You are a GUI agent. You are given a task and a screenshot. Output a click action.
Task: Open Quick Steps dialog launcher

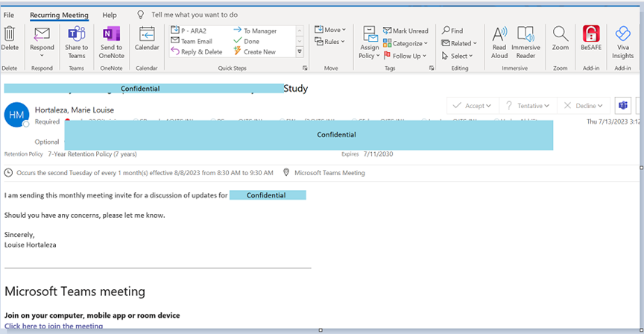pos(305,68)
